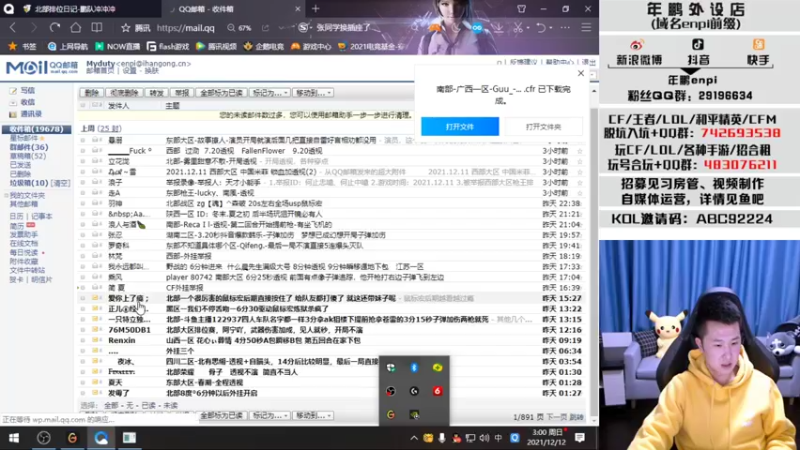
Task: Add a new browser tab with plus
Action: pyautogui.click(x=315, y=9)
